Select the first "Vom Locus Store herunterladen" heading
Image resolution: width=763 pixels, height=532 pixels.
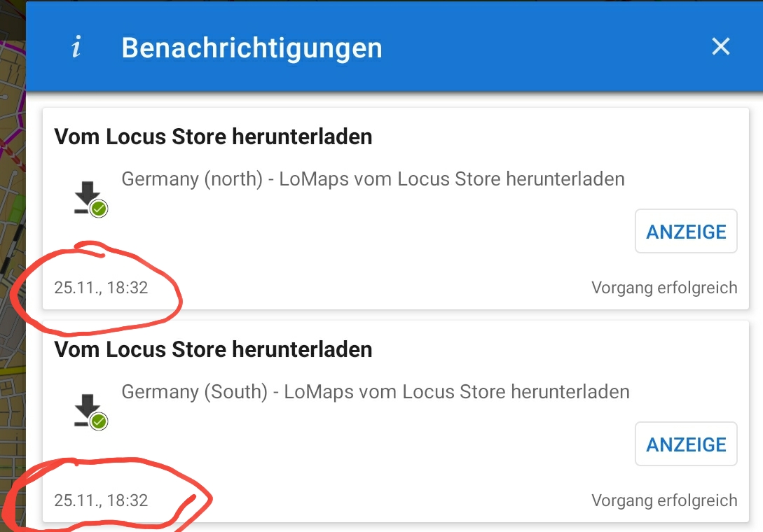click(x=213, y=136)
